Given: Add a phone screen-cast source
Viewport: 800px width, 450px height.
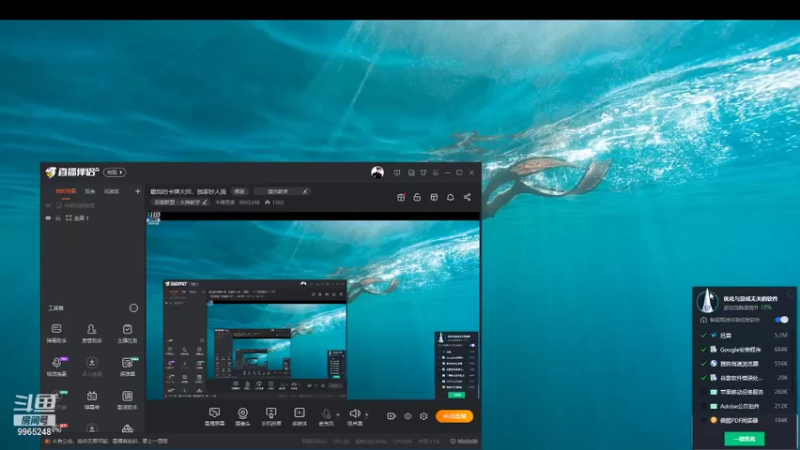Looking at the screenshot, I should (271, 416).
